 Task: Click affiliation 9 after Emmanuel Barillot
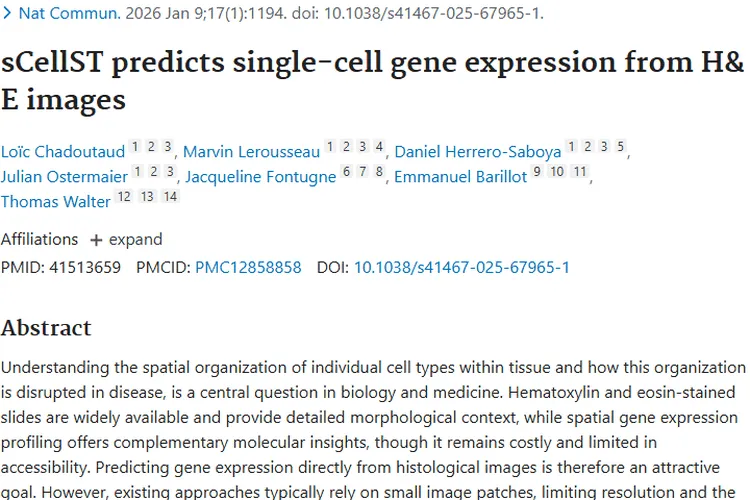537,172
